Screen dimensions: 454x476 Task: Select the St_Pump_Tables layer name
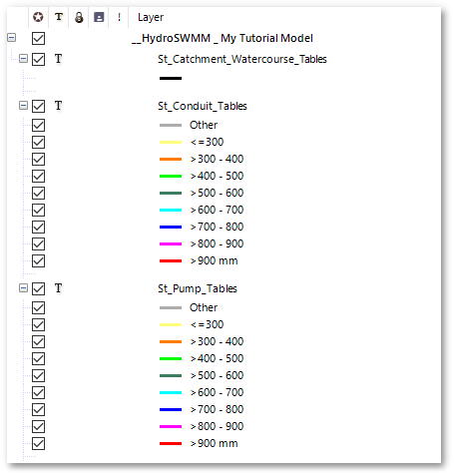click(198, 288)
